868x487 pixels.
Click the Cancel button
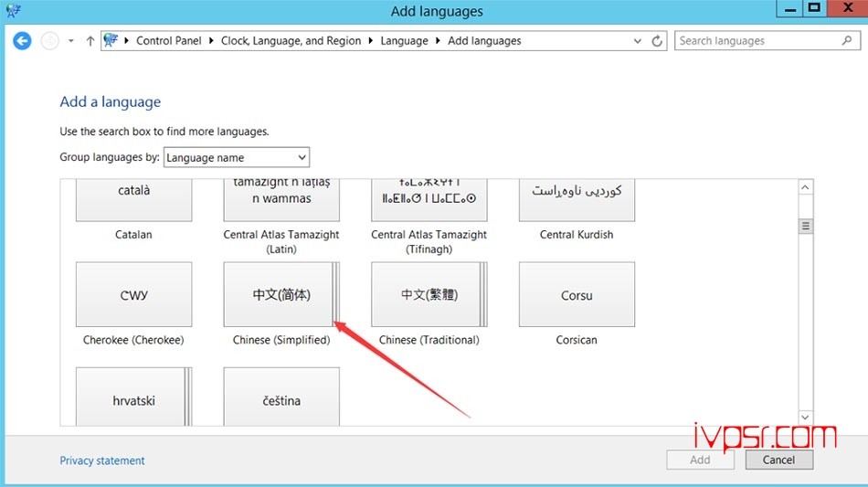point(778,460)
